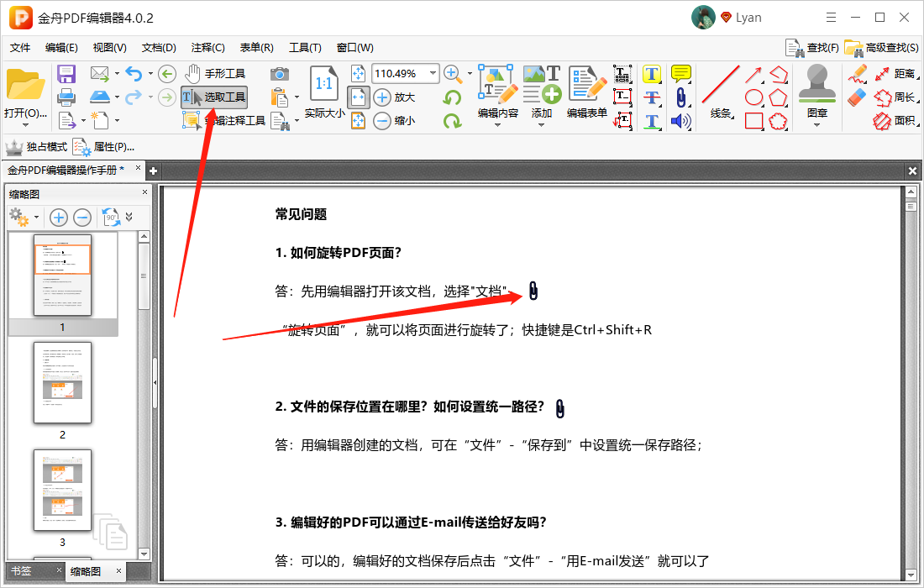This screenshot has height=588, width=924.
Task: Open the 编辑(E) menu
Action: click(x=61, y=48)
